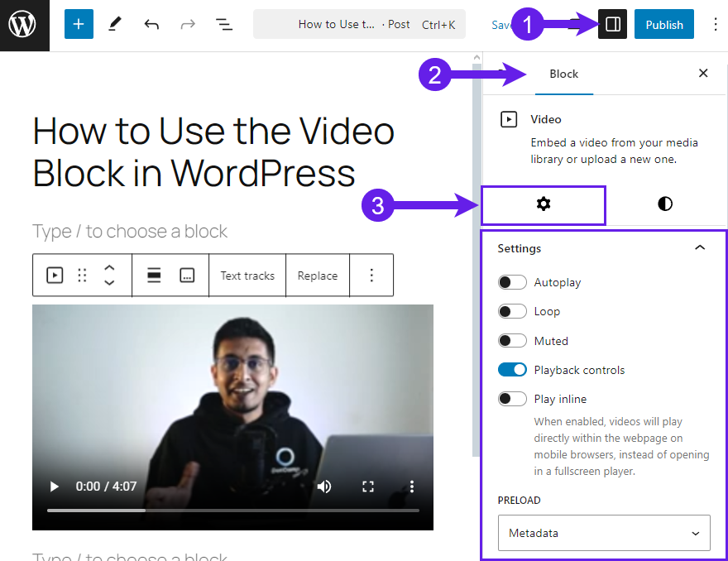Open the Text tracks button

coord(247,276)
